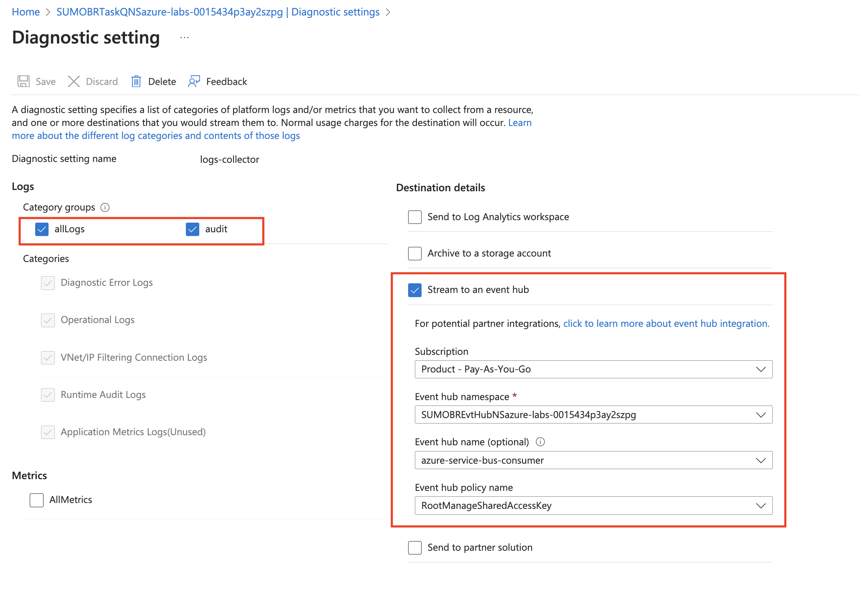Click the info icon next to Event hub name
859x616 pixels.
point(540,441)
